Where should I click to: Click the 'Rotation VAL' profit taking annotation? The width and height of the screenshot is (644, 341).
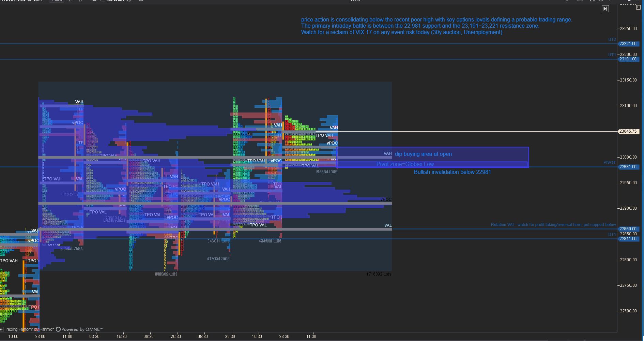[x=553, y=225]
